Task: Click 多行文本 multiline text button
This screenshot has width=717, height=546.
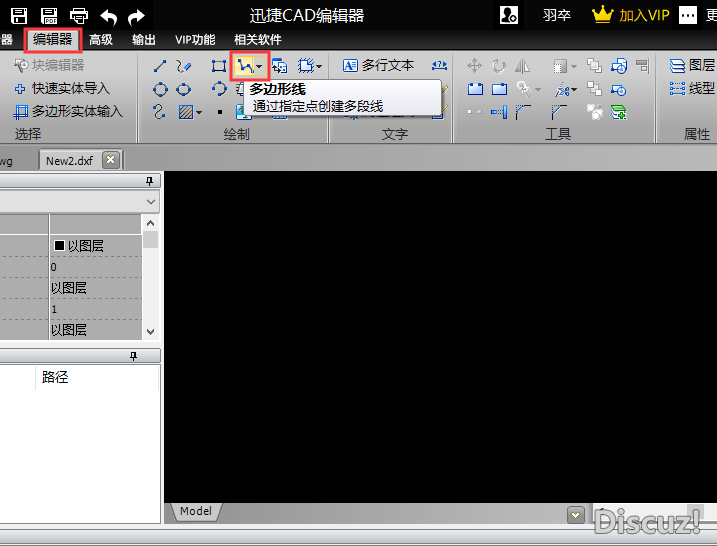Action: pos(378,66)
